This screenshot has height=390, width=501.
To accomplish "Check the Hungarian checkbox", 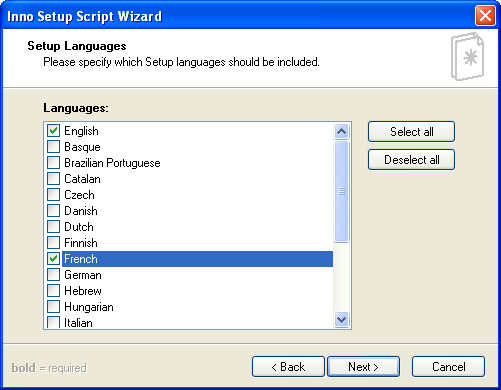I will [x=53, y=307].
